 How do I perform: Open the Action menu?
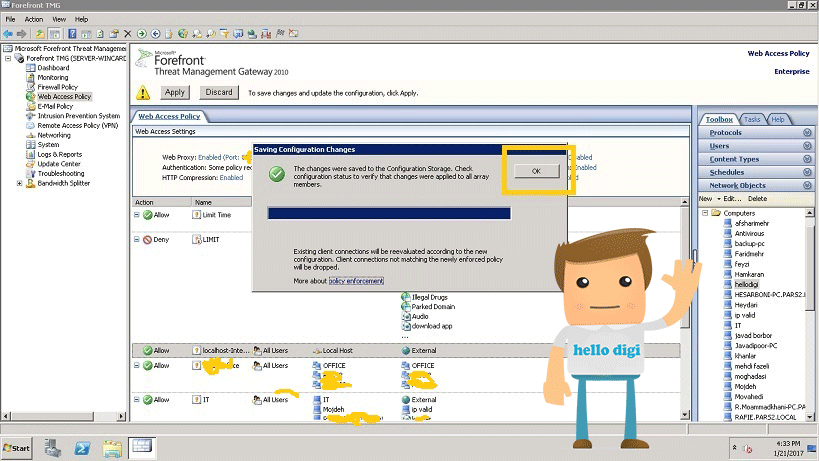pyautogui.click(x=34, y=19)
